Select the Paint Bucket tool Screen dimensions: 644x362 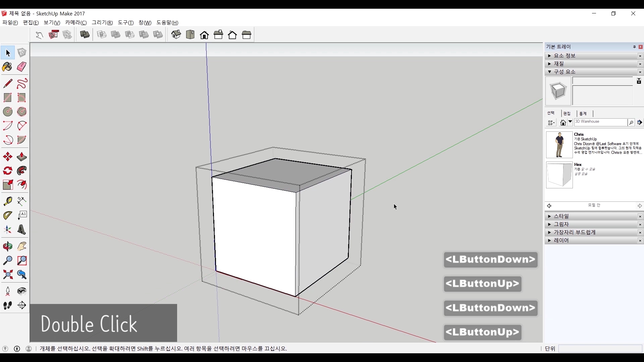click(7, 67)
